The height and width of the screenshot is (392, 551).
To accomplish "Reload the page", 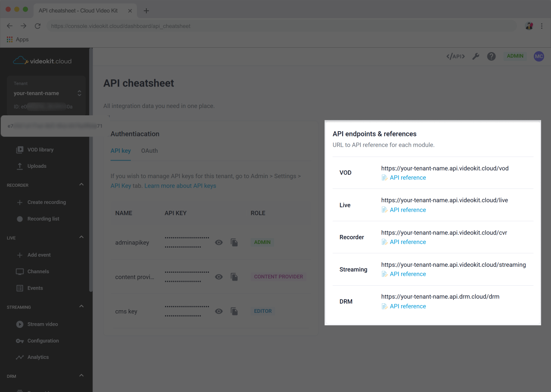I will (37, 26).
